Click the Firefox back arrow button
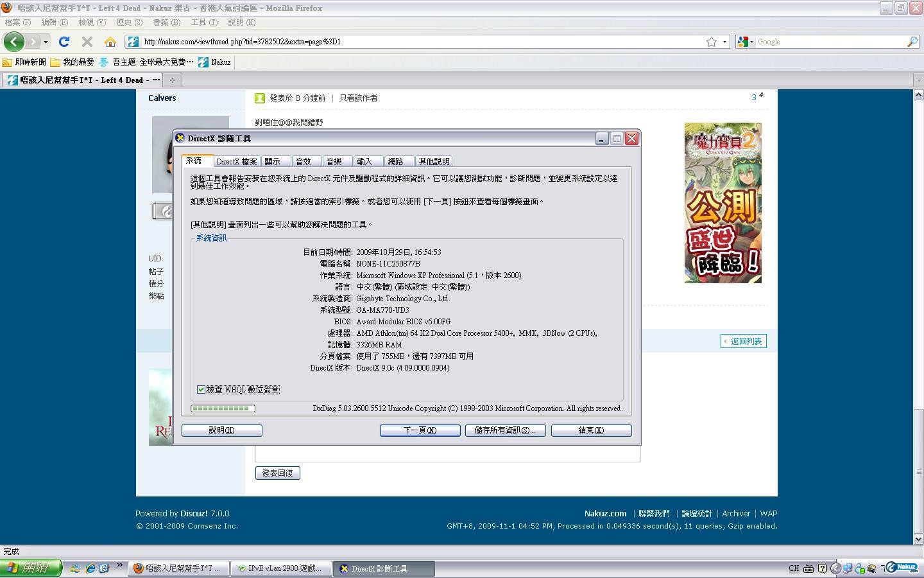Screen dimensions: 924x578 click(x=13, y=42)
